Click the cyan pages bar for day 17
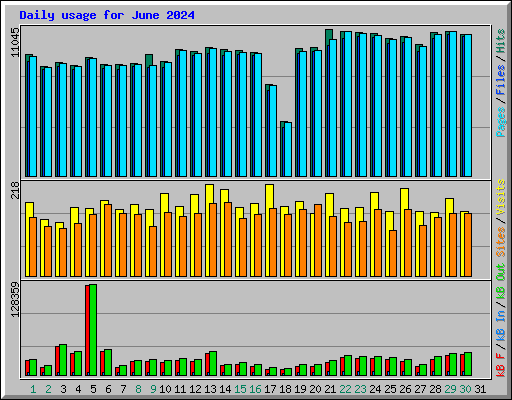This screenshot has width=512, height=400. tap(273, 131)
